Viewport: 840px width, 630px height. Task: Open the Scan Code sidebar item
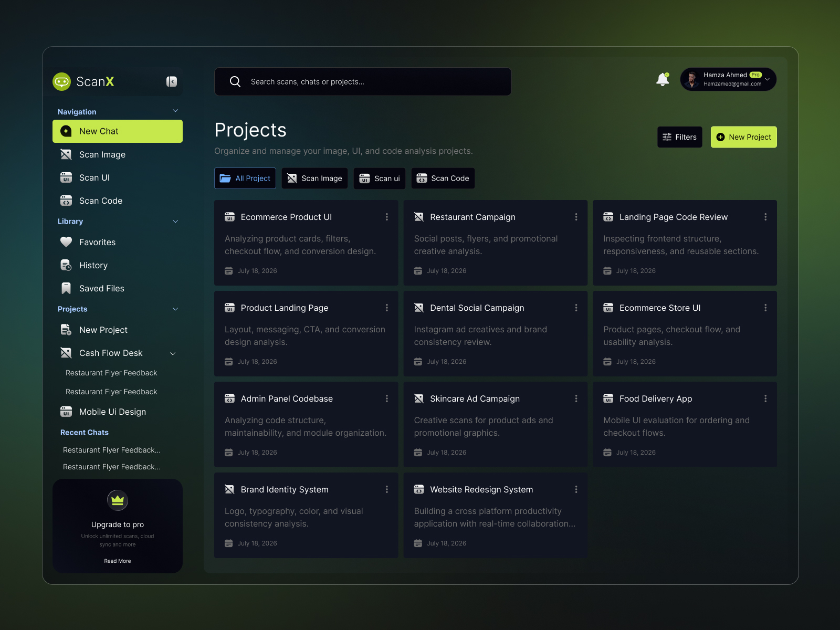(118, 201)
